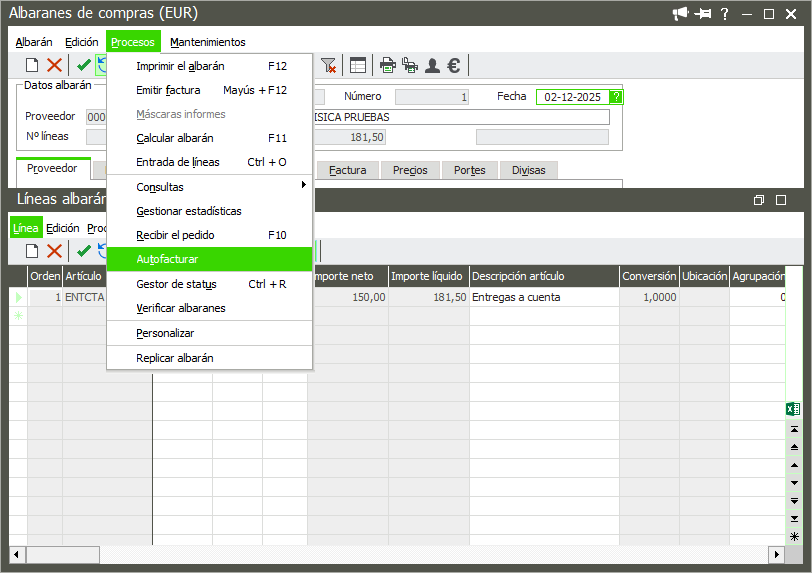This screenshot has height=573, width=812.
Task: Click the person silhouette icon in toolbar
Action: [x=432, y=65]
